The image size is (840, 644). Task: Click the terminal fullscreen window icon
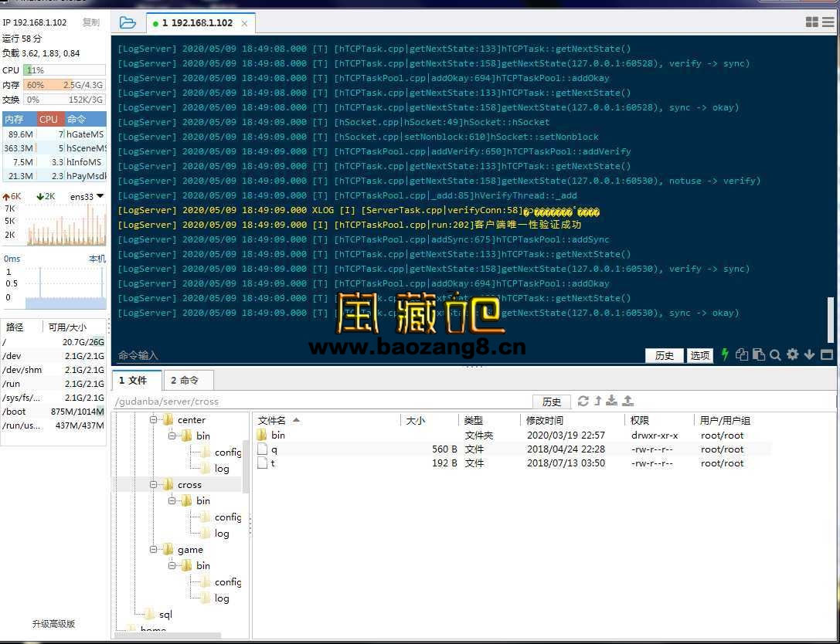click(827, 354)
